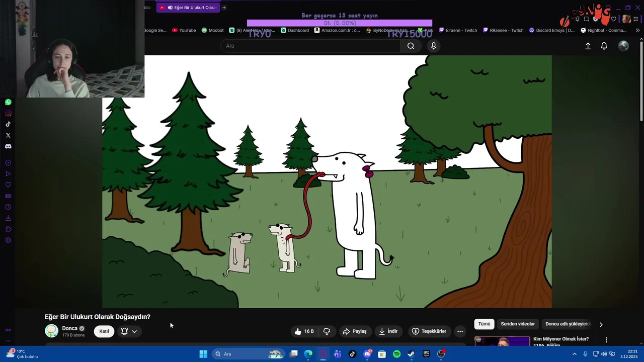Open the sidebar My Flow arrow icon
644x362 pixels.
8,174
